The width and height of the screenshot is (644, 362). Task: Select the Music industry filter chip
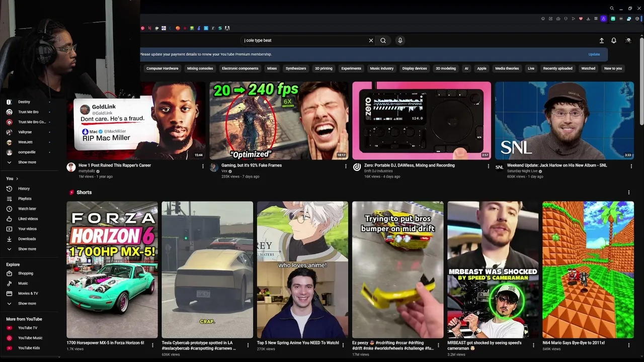(382, 68)
